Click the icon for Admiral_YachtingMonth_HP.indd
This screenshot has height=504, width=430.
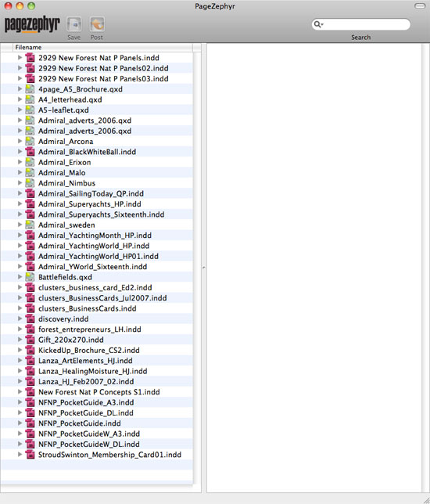(30, 236)
